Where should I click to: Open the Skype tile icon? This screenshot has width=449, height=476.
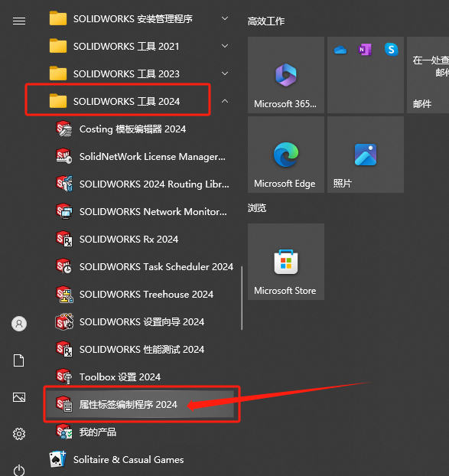391,49
